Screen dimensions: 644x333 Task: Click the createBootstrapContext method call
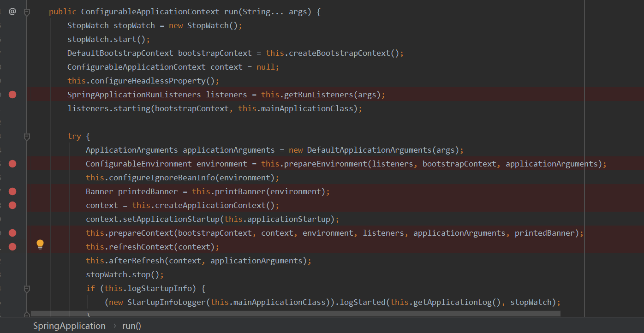pos(340,53)
